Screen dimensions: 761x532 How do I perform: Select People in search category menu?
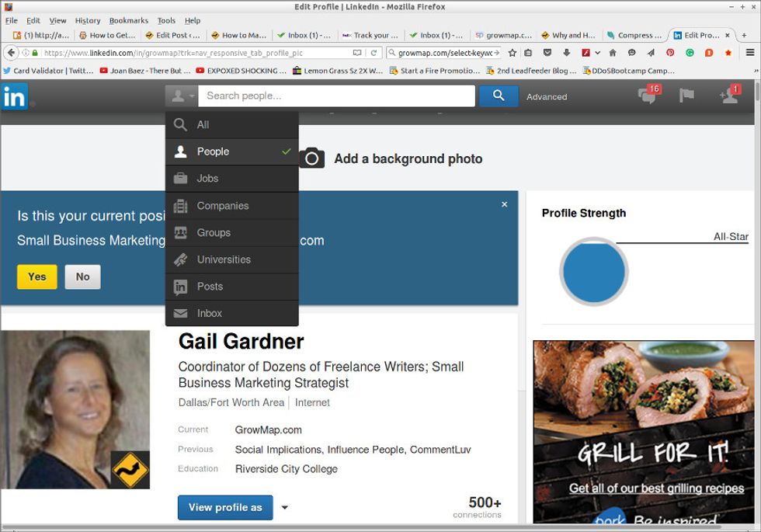pos(232,151)
